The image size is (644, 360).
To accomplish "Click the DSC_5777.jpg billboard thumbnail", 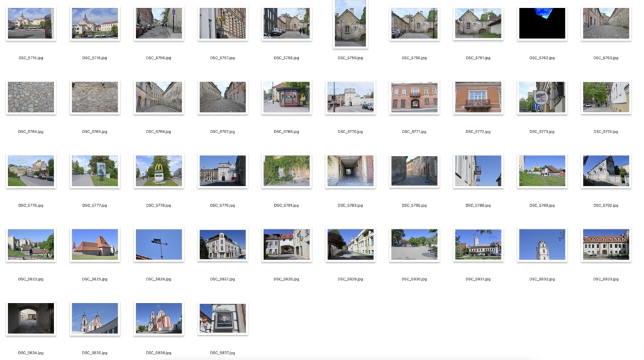I will coord(95,171).
